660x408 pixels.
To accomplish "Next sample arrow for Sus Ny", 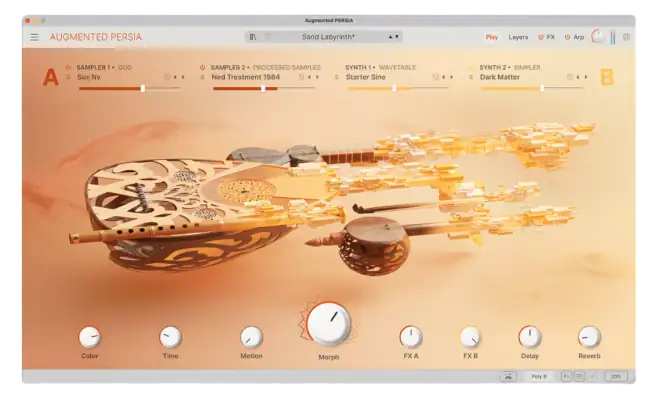I will coord(183,77).
